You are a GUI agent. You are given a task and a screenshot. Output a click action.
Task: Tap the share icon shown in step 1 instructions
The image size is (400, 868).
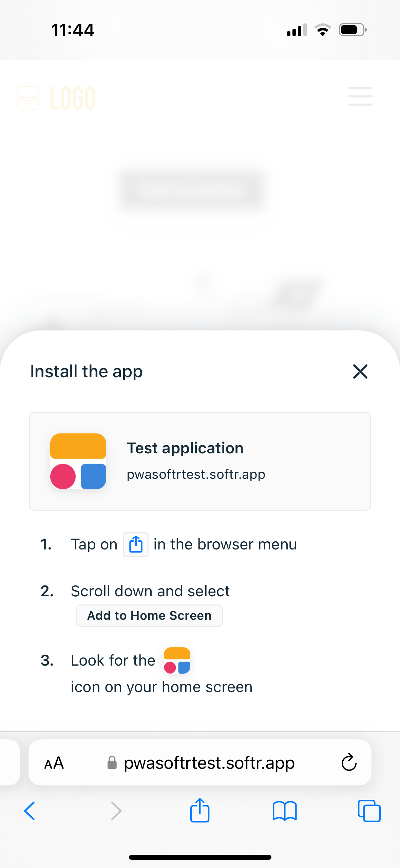click(136, 544)
